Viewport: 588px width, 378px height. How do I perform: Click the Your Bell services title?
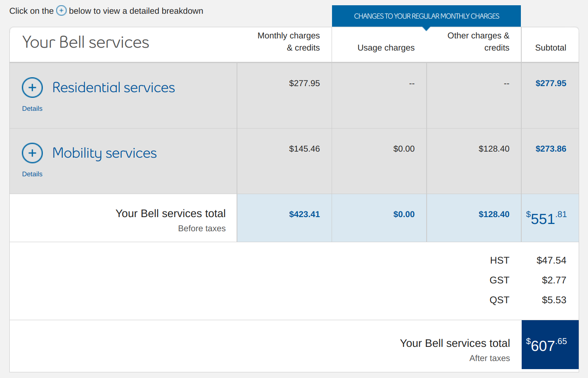coord(86,42)
